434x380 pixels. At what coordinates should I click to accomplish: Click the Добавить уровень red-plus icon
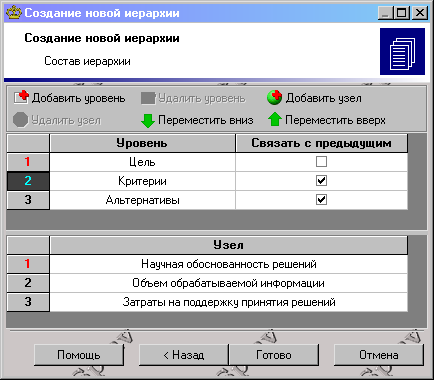point(21,98)
